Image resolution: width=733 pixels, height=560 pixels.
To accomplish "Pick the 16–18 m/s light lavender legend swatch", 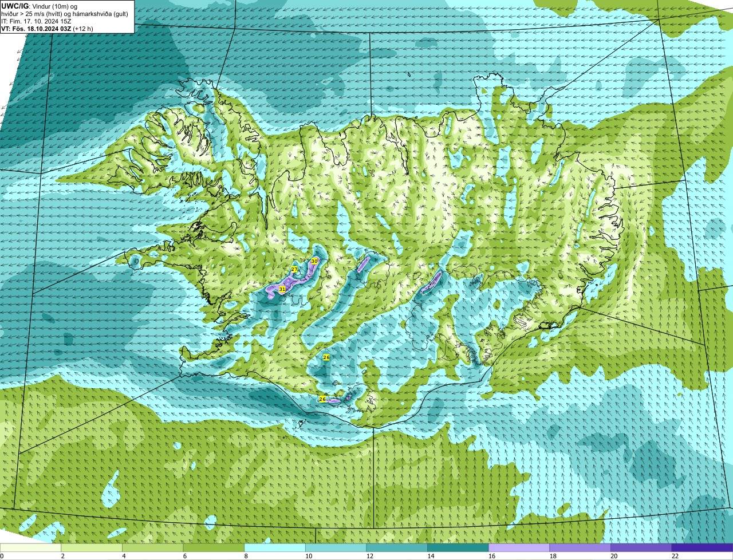I will [x=519, y=547].
